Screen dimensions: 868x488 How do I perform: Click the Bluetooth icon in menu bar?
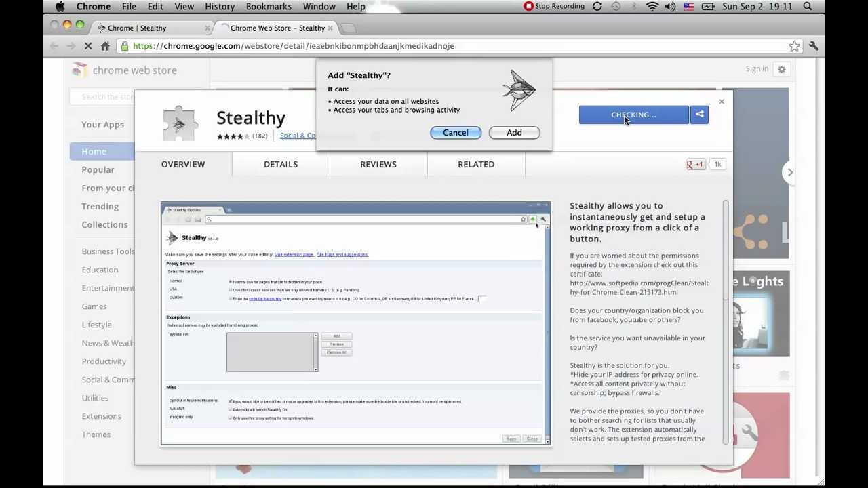tap(634, 7)
